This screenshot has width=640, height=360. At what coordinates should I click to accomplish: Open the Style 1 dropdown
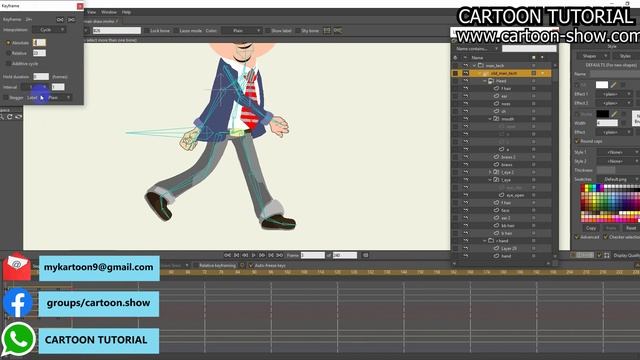click(x=618, y=152)
